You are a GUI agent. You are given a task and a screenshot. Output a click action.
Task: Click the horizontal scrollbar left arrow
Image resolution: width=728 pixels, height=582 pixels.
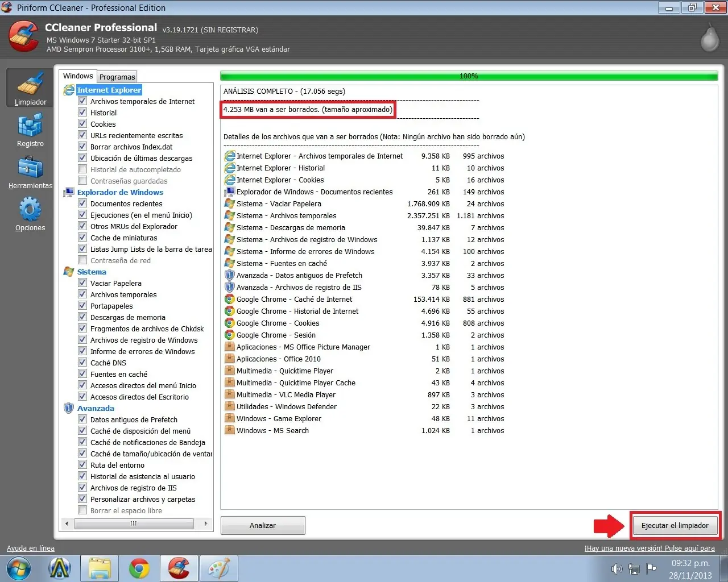point(67,523)
